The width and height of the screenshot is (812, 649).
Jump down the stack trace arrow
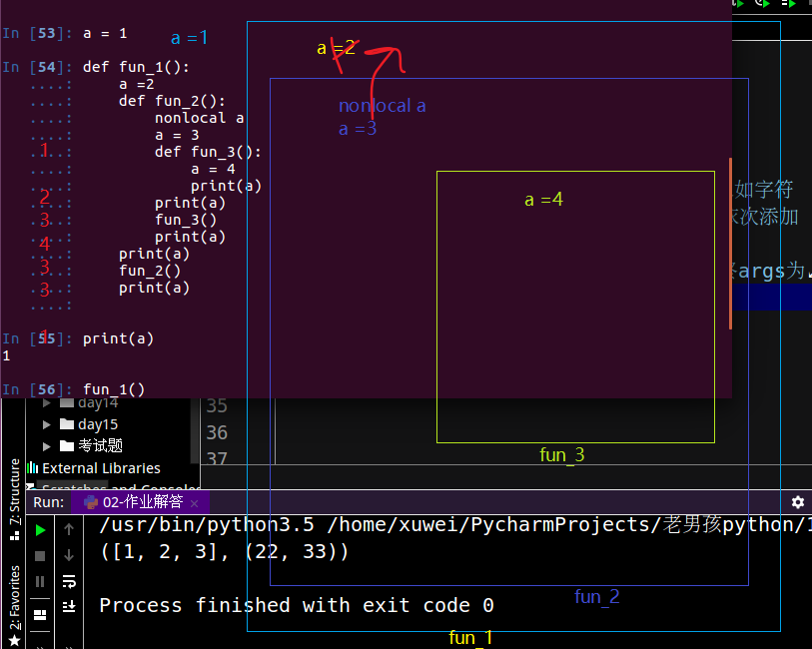[x=69, y=555]
